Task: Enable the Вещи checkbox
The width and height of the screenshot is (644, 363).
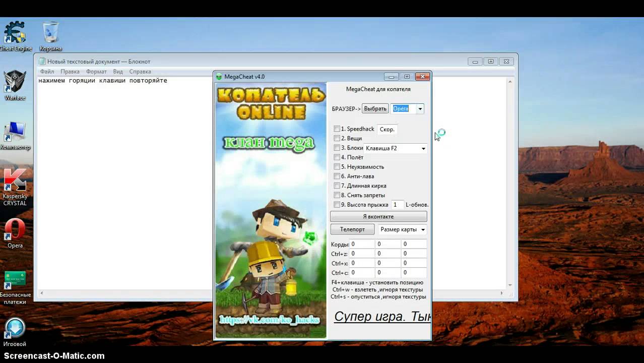Action: tap(337, 138)
